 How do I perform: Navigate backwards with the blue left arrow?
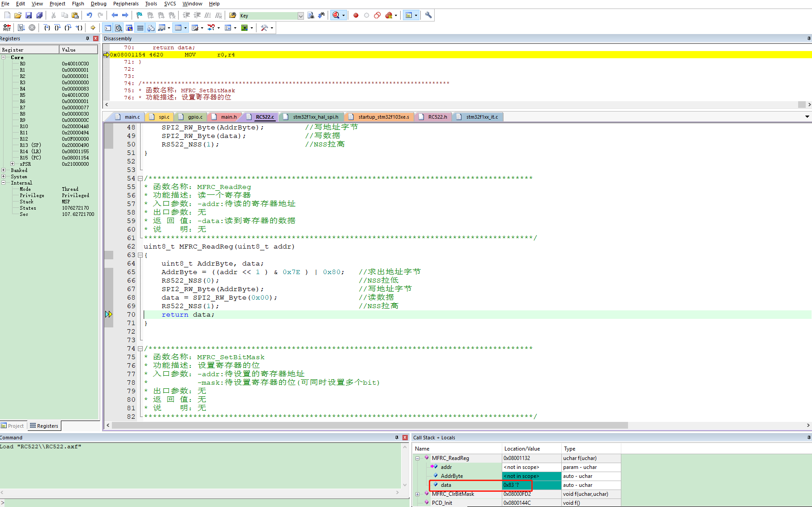[x=115, y=15]
